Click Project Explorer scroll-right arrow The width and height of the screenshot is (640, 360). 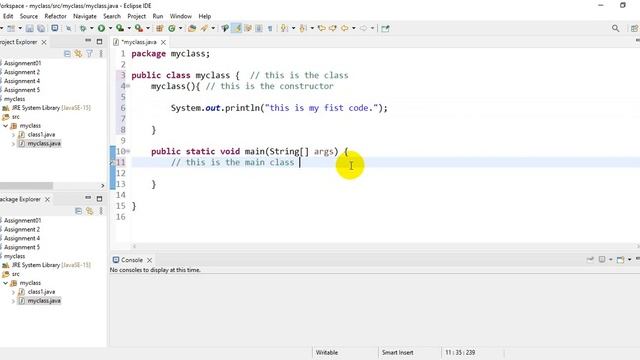pos(102,186)
